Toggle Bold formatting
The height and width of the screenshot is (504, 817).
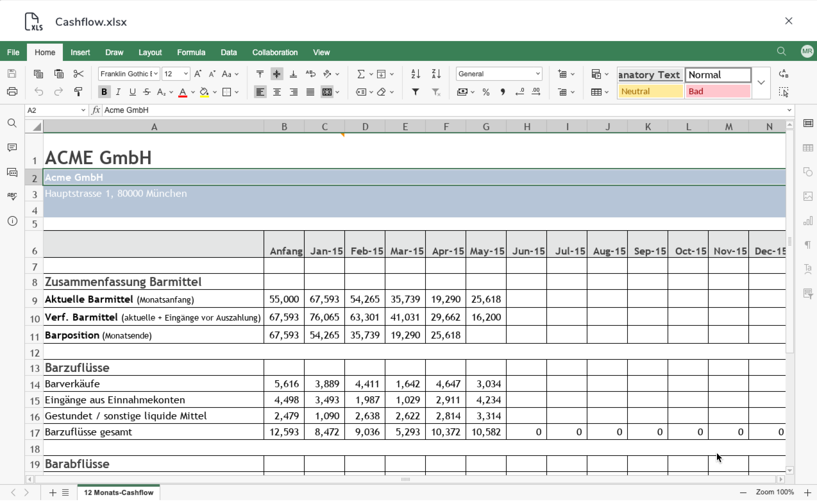[104, 92]
